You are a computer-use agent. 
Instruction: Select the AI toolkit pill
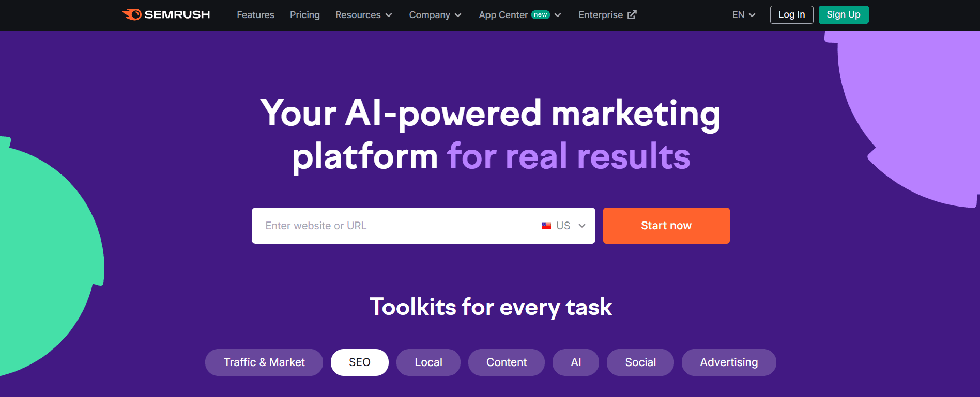point(575,362)
